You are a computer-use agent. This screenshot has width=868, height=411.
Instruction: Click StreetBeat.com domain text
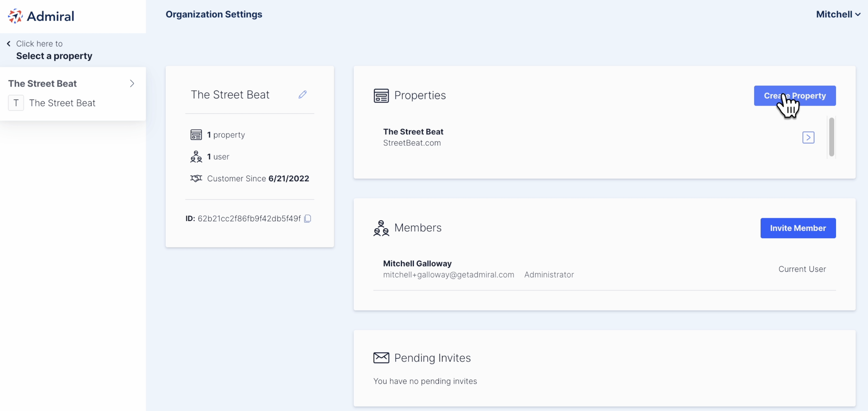[412, 143]
